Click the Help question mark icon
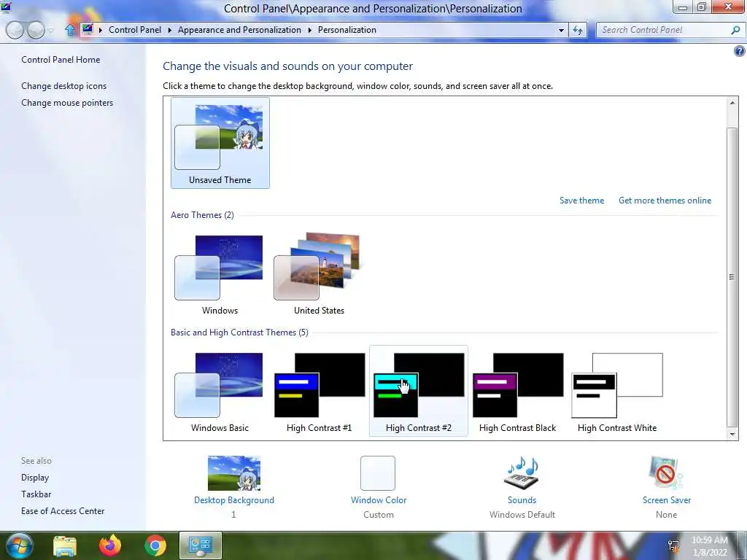747x560 pixels. pyautogui.click(x=740, y=51)
